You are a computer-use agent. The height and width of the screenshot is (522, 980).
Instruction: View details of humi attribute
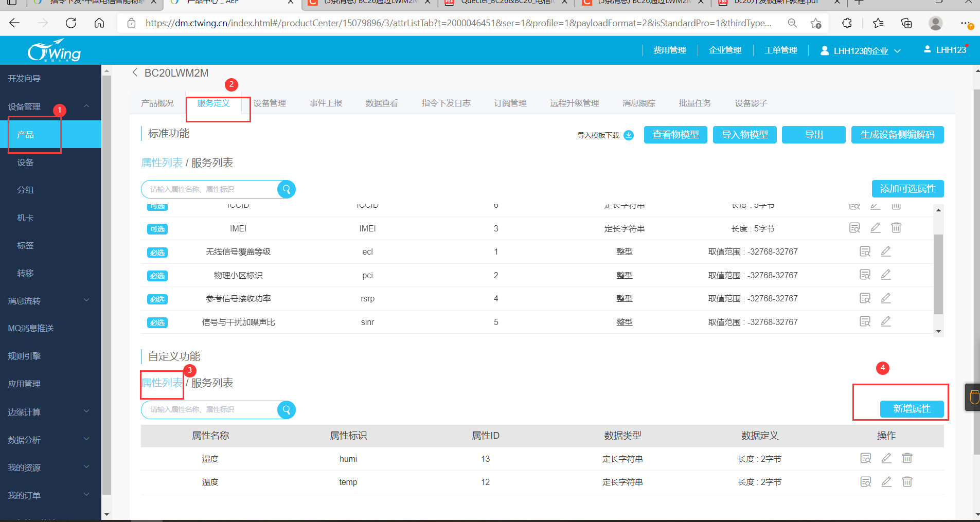pos(866,458)
